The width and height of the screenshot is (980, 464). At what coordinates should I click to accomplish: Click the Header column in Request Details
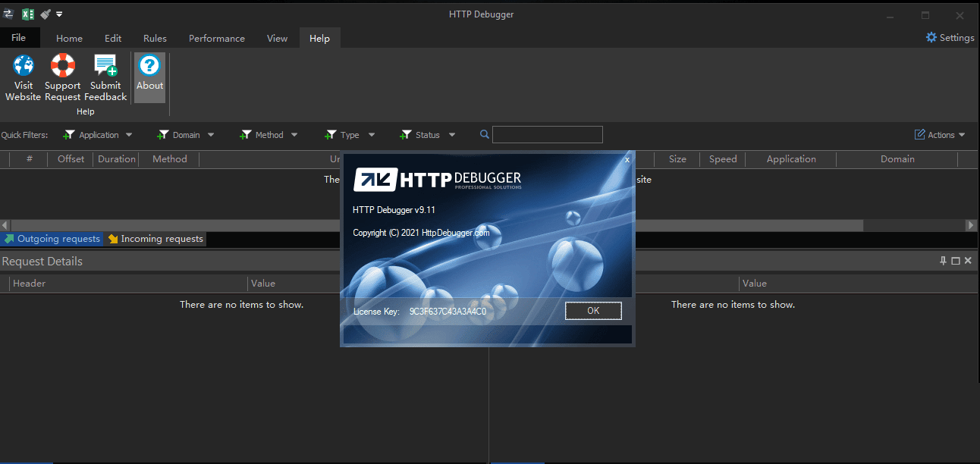[x=129, y=284]
